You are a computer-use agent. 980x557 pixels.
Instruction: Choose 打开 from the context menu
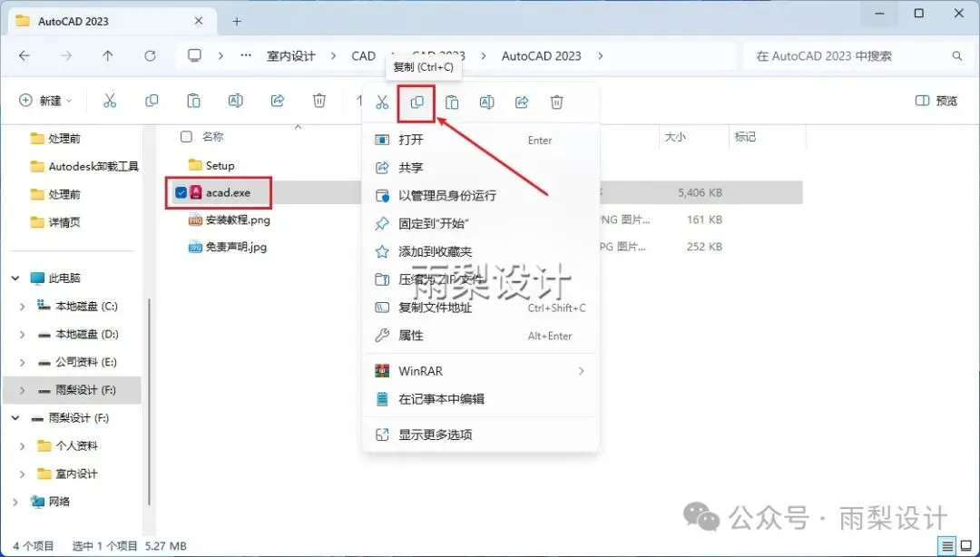480,140
